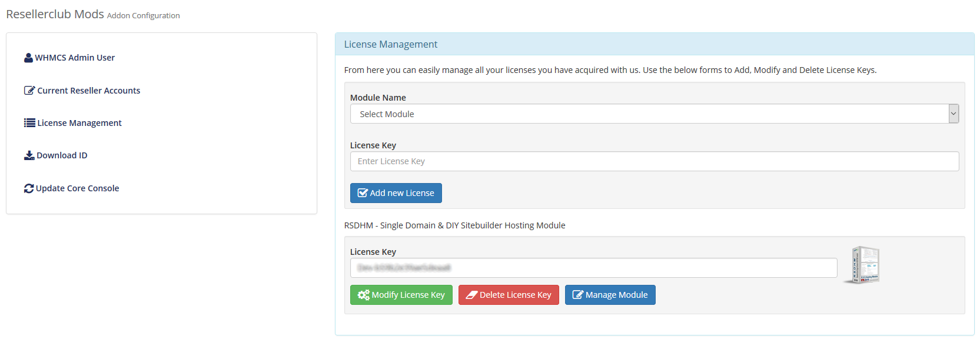Click Modify License Key button
The width and height of the screenshot is (980, 339).
pos(401,295)
